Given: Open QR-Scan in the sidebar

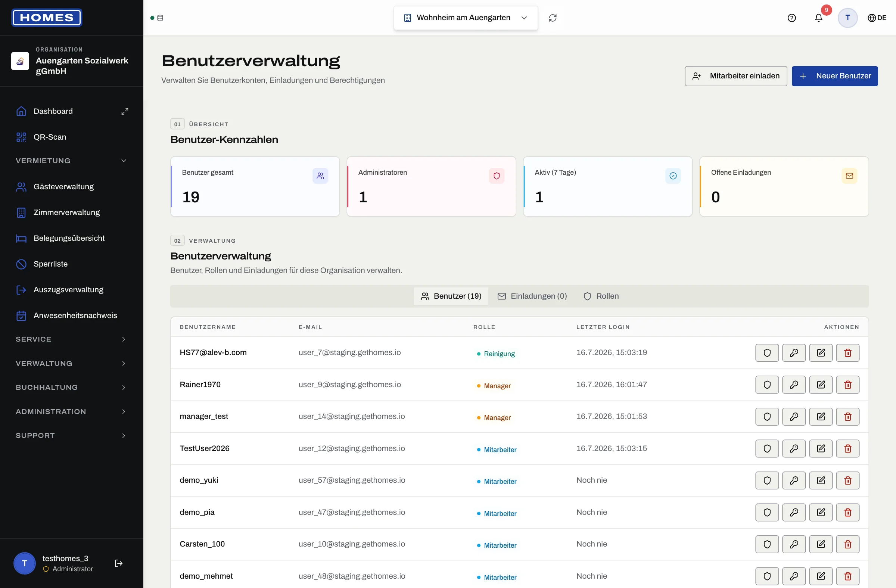Looking at the screenshot, I should [x=72, y=137].
